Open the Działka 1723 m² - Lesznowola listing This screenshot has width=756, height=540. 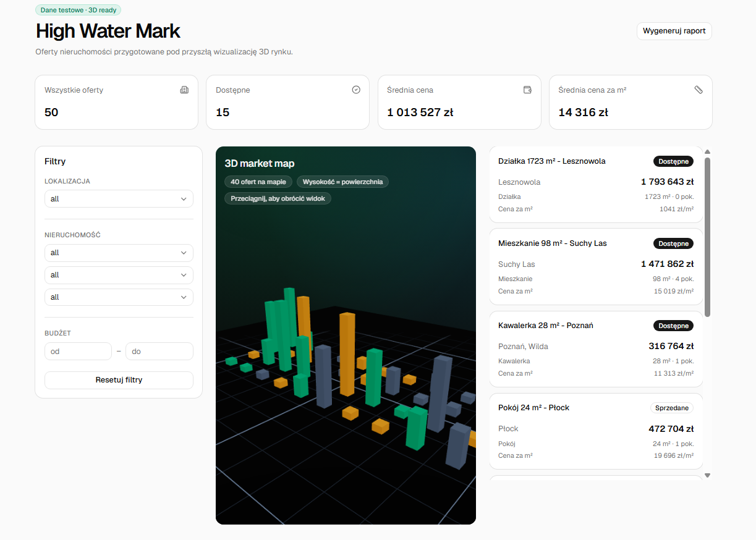(596, 185)
